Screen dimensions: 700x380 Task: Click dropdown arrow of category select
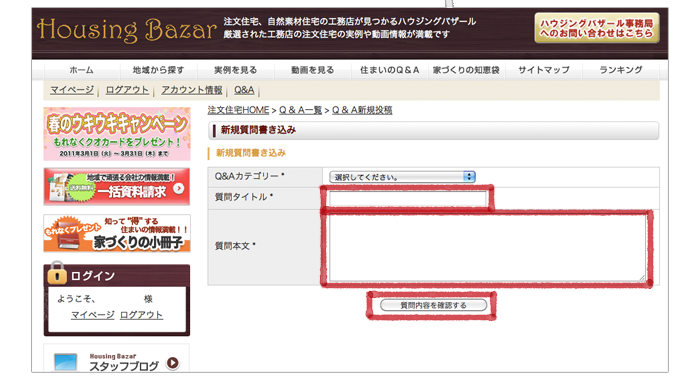click(469, 177)
